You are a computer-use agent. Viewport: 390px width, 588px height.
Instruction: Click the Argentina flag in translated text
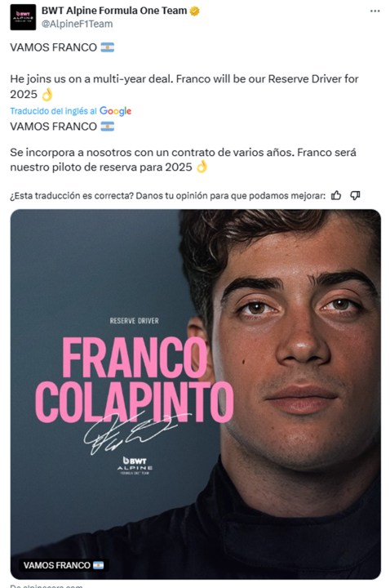click(108, 127)
